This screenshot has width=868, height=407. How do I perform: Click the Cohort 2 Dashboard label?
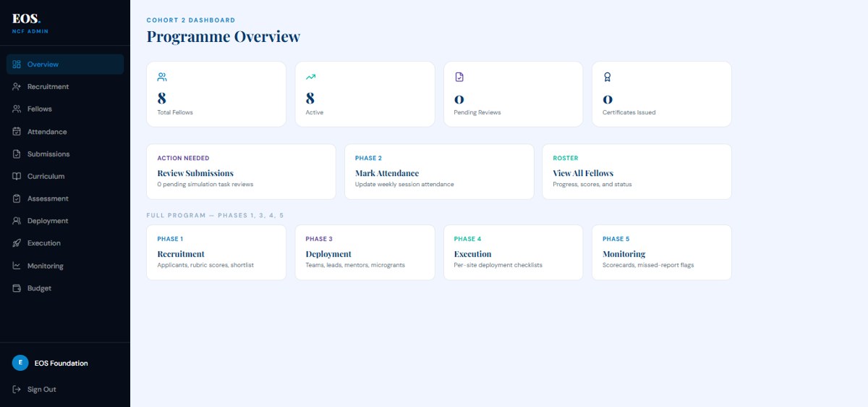[x=191, y=20]
